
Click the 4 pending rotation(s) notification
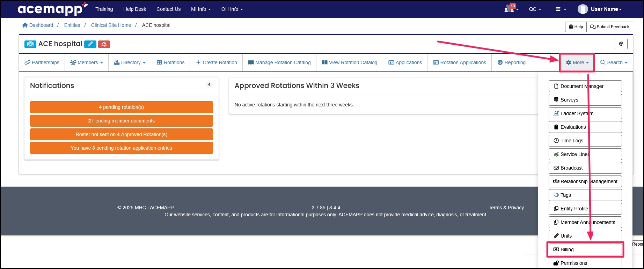tap(121, 107)
